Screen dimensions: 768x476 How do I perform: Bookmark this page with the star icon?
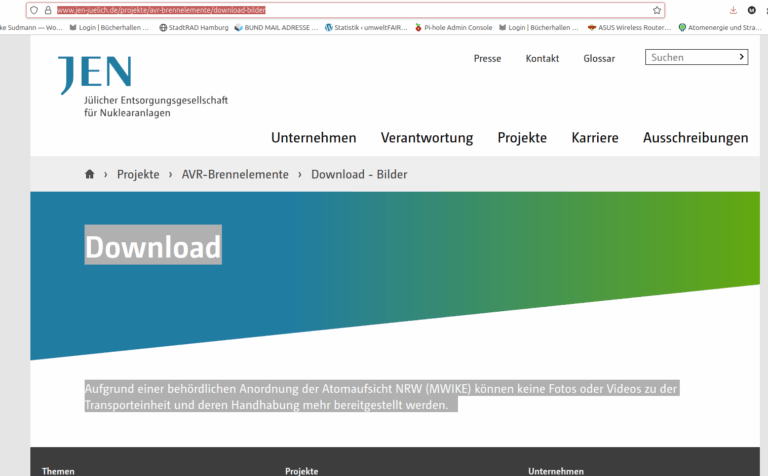(x=657, y=10)
